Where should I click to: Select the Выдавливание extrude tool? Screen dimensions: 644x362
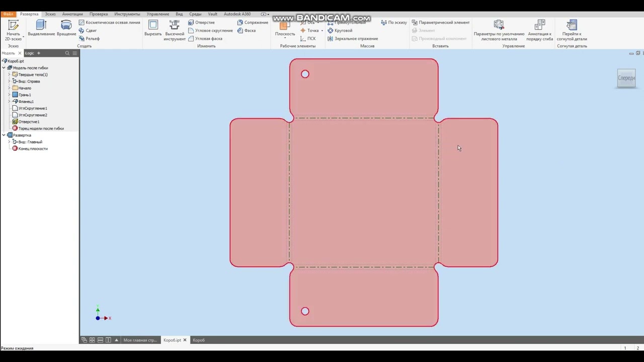[41, 28]
